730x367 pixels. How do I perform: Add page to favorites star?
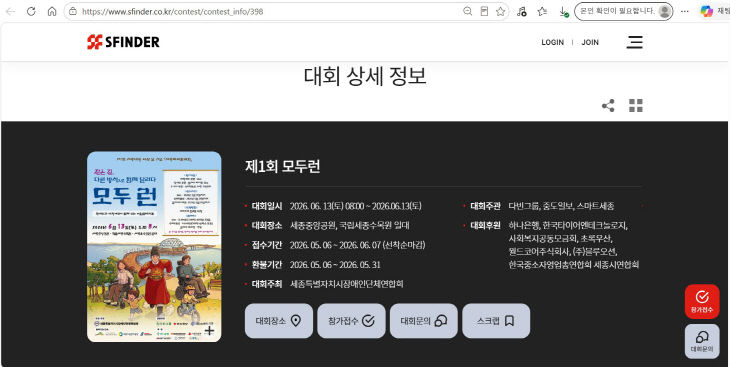click(x=500, y=12)
